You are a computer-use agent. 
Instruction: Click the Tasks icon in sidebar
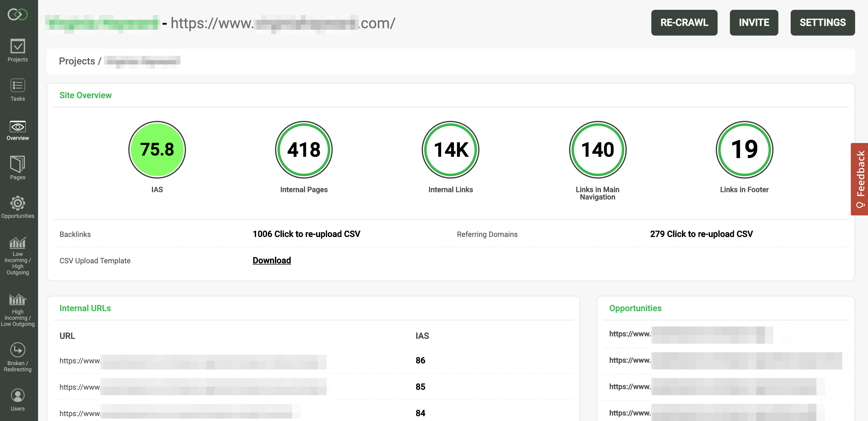coord(18,90)
